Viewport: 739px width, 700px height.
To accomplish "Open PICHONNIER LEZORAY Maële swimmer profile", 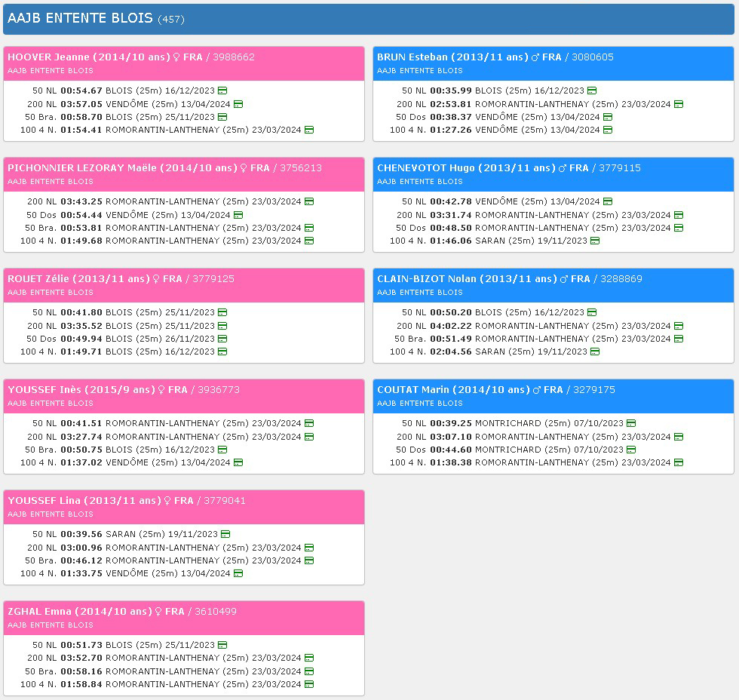I will pyautogui.click(x=122, y=167).
